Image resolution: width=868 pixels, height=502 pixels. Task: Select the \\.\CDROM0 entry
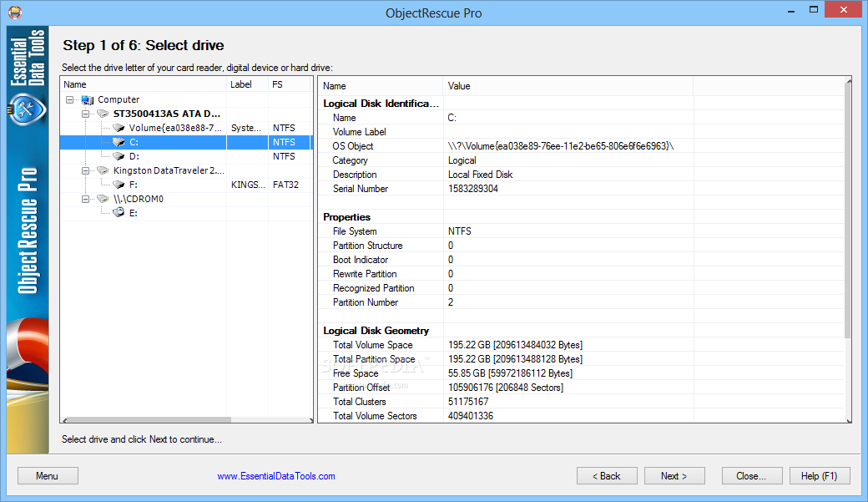click(x=139, y=199)
